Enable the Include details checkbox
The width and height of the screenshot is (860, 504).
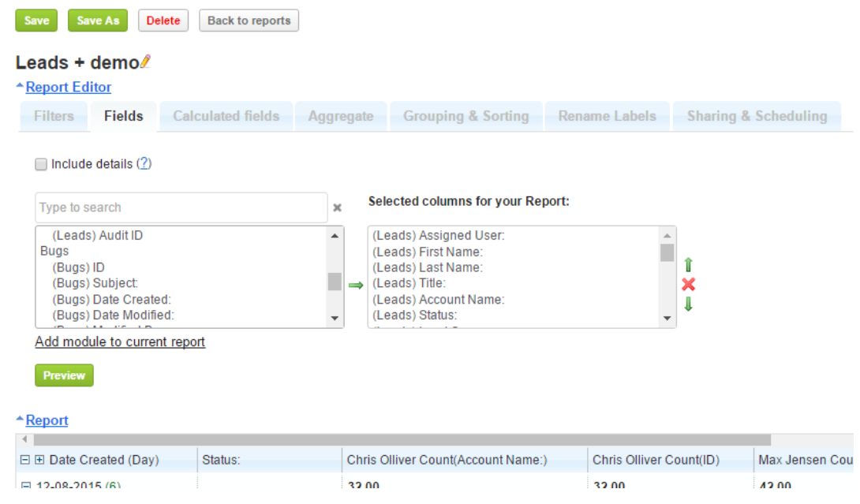[41, 164]
